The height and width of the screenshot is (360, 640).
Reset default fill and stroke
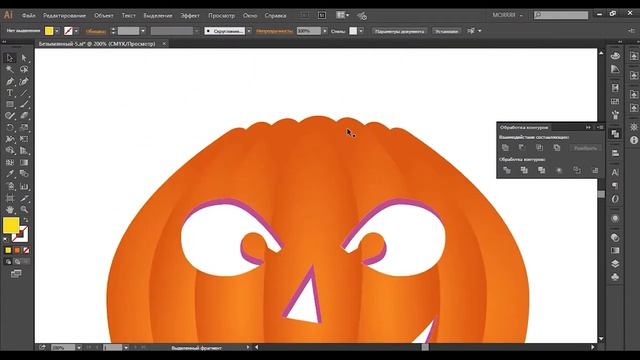click(x=6, y=240)
